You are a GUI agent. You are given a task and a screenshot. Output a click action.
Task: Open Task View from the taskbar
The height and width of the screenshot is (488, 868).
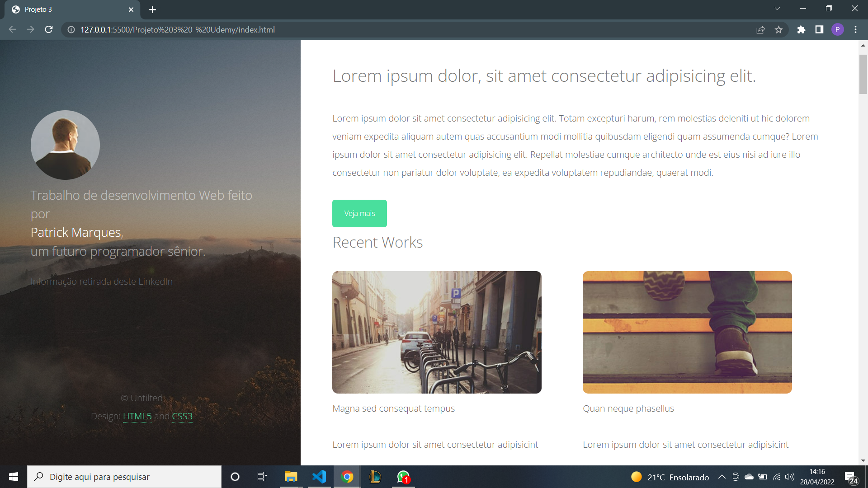262,477
